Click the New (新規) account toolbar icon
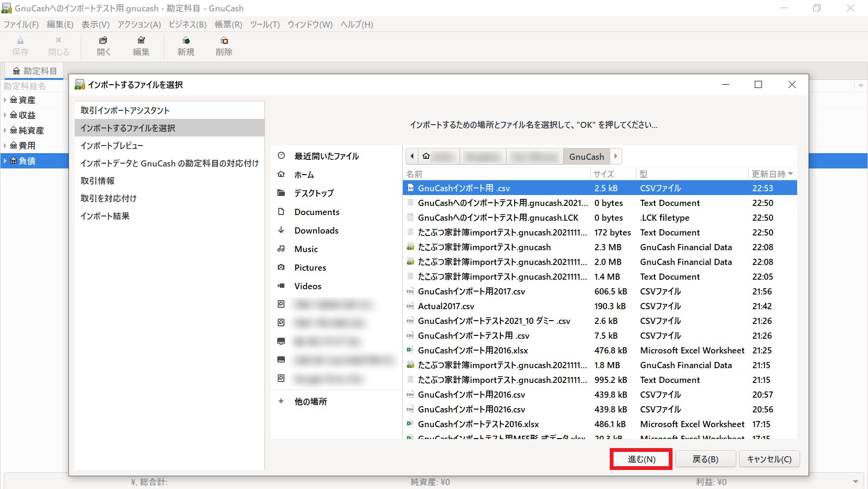 coord(186,46)
